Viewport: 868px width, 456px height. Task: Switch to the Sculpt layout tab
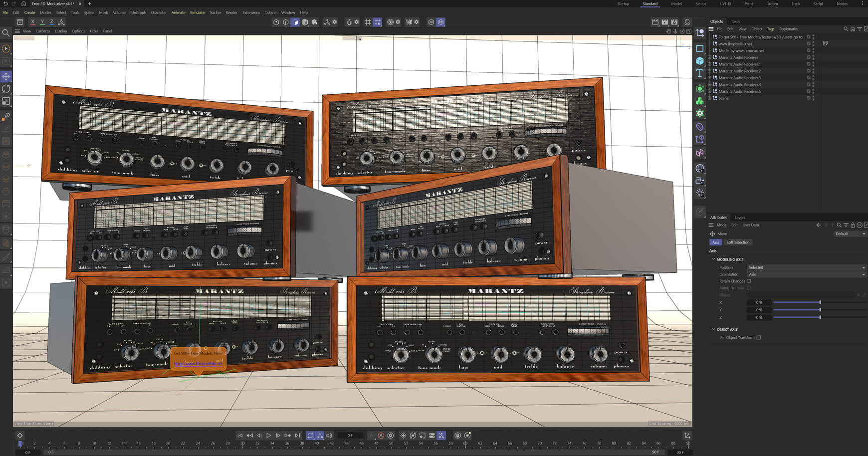click(x=701, y=3)
